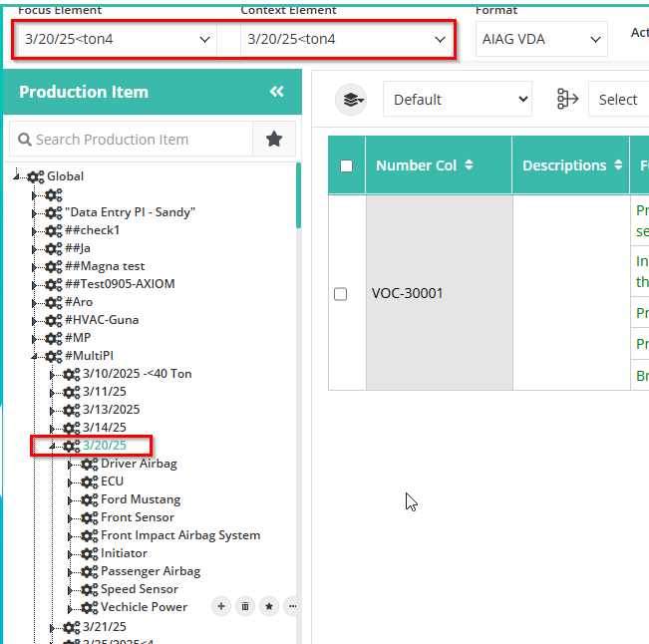649x644 pixels.
Task: Select the 3/11/25 tree item
Action: tap(105, 392)
